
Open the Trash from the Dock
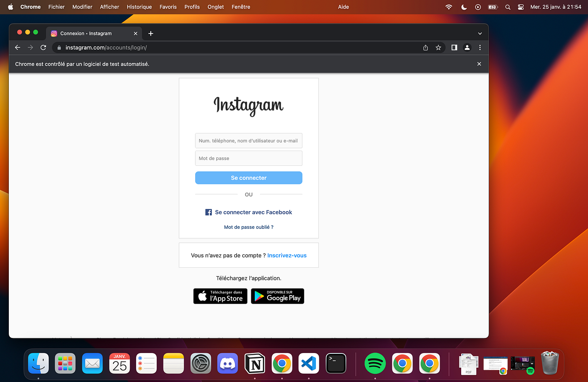tap(550, 363)
